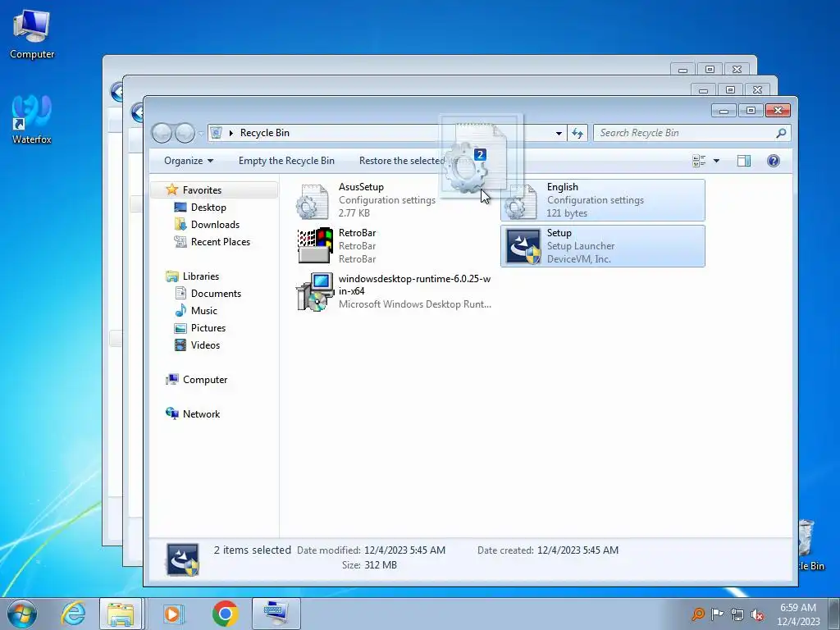The height and width of the screenshot is (630, 840).
Task: Click the Size 312 MB value
Action: [381, 564]
